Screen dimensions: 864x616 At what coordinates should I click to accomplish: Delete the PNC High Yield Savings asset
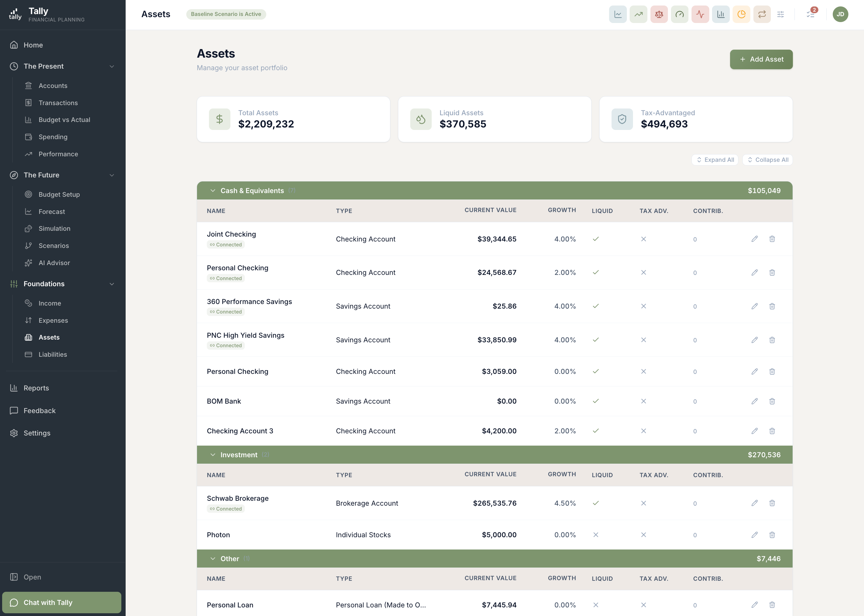coord(772,340)
